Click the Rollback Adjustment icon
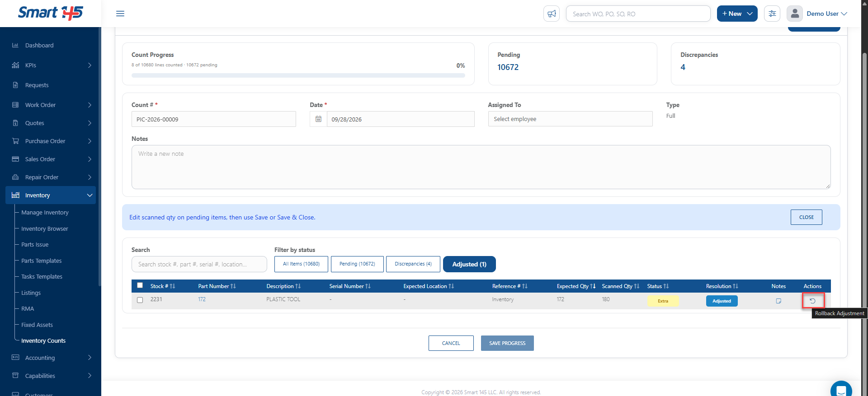The height and width of the screenshot is (396, 868). point(812,301)
